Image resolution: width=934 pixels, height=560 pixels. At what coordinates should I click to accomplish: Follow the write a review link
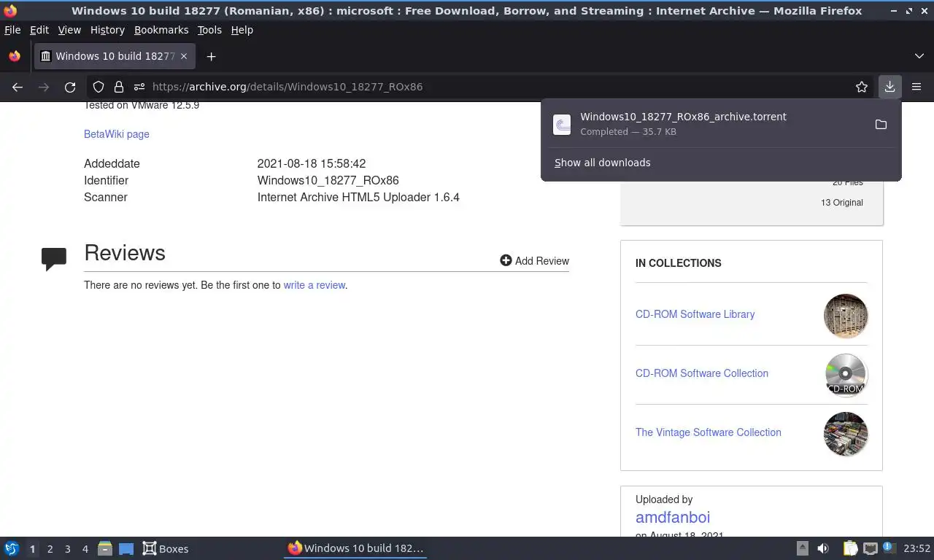coord(314,285)
